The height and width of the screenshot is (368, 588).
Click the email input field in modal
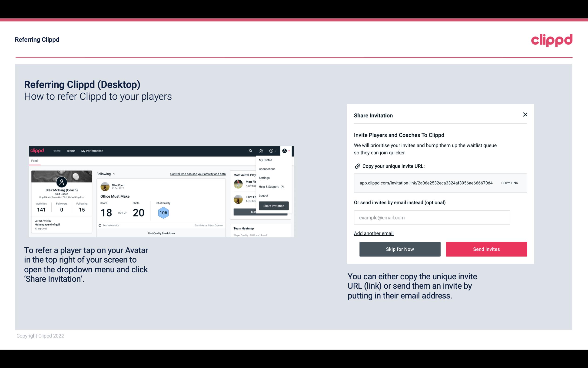click(x=432, y=217)
